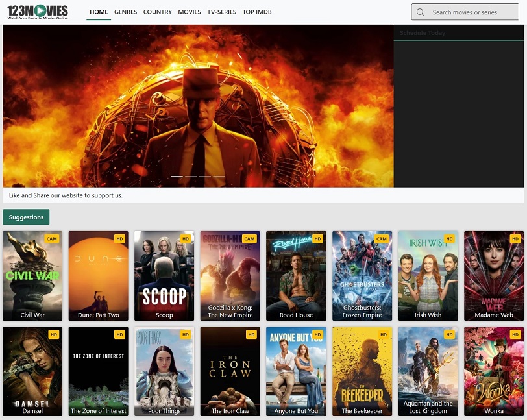Open The Zone of Interest poster
Viewport: 527px width, 420px height.
pyautogui.click(x=99, y=371)
